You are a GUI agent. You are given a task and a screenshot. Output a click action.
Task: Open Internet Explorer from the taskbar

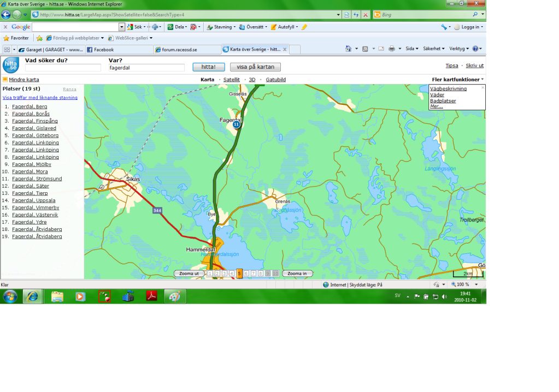[x=33, y=296]
